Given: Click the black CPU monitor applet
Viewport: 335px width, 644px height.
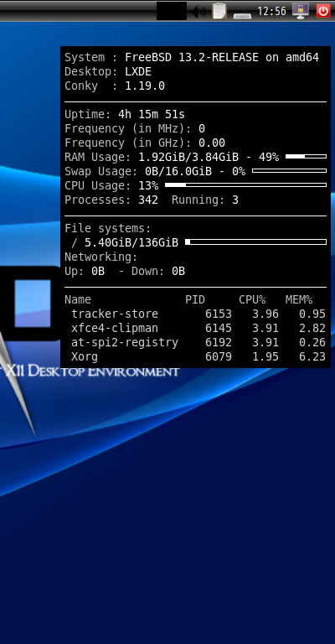Looking at the screenshot, I should (x=172, y=11).
